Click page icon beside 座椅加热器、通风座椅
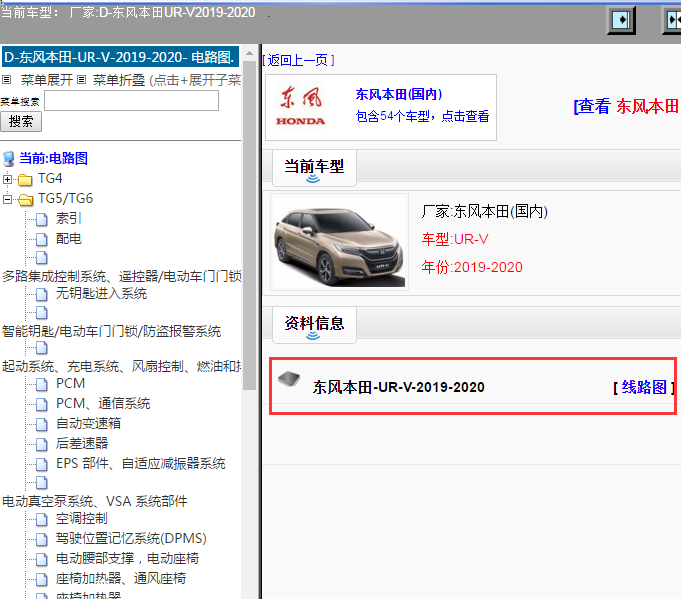 (41, 579)
